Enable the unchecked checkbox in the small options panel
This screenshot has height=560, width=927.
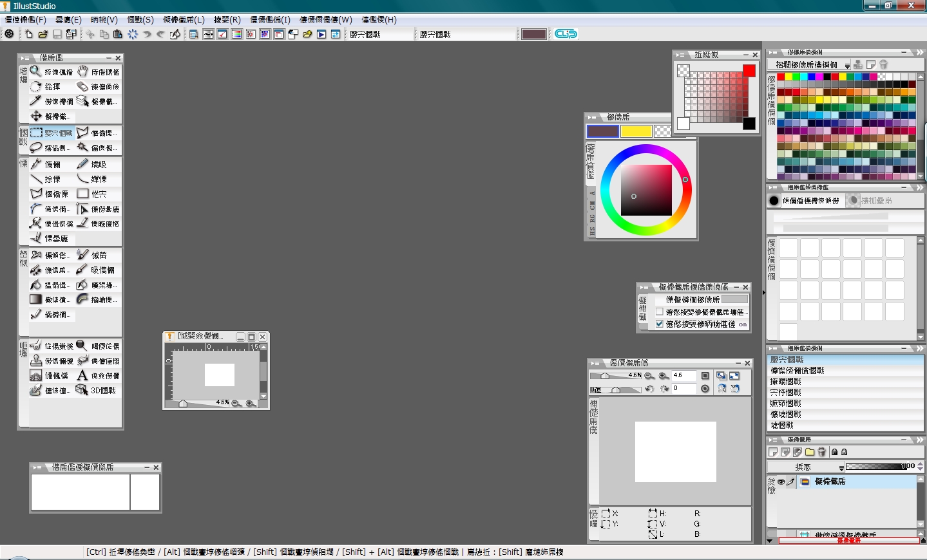click(660, 312)
